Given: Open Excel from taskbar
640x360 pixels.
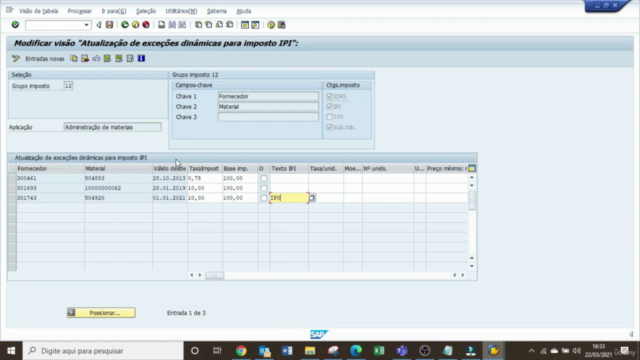Looking at the screenshot, I should tap(379, 351).
